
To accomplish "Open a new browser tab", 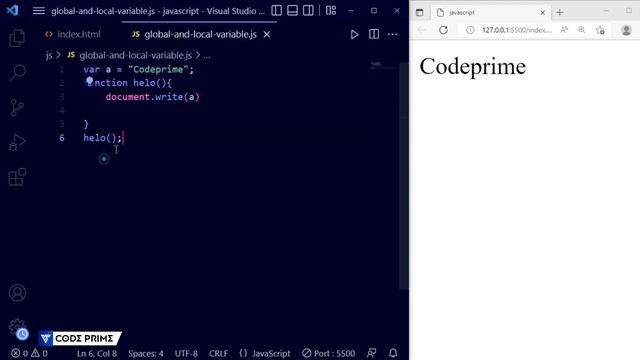I will click(x=560, y=13).
